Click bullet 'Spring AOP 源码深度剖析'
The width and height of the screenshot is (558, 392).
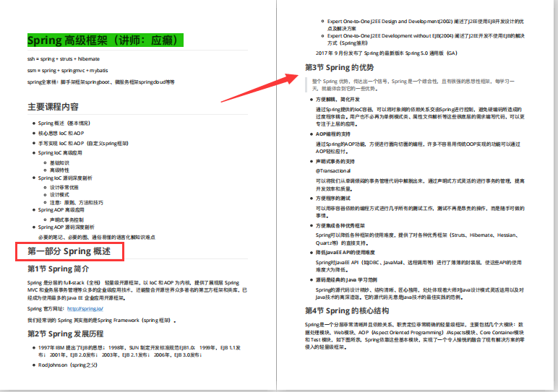tap(66, 227)
